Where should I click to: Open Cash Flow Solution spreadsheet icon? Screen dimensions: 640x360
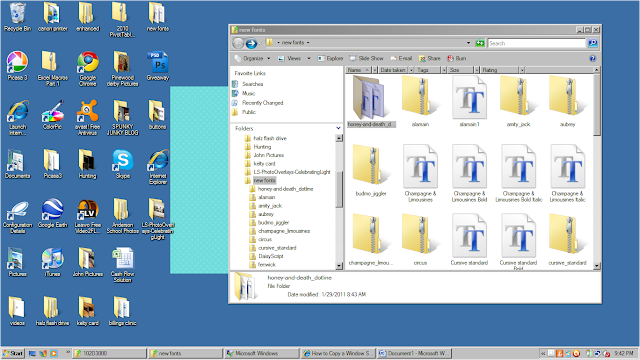pyautogui.click(x=122, y=265)
